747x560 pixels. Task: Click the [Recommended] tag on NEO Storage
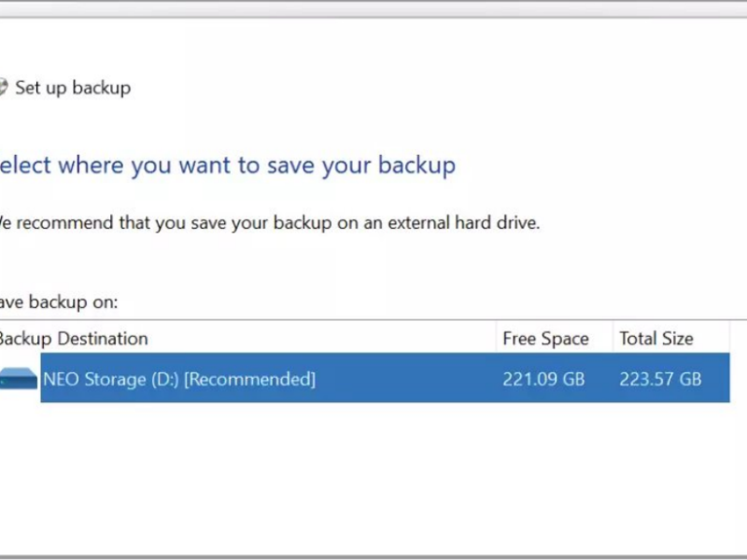click(250, 379)
